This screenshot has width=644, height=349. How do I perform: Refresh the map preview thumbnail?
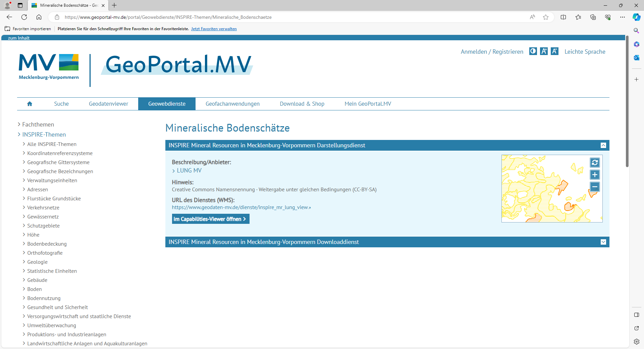point(595,162)
